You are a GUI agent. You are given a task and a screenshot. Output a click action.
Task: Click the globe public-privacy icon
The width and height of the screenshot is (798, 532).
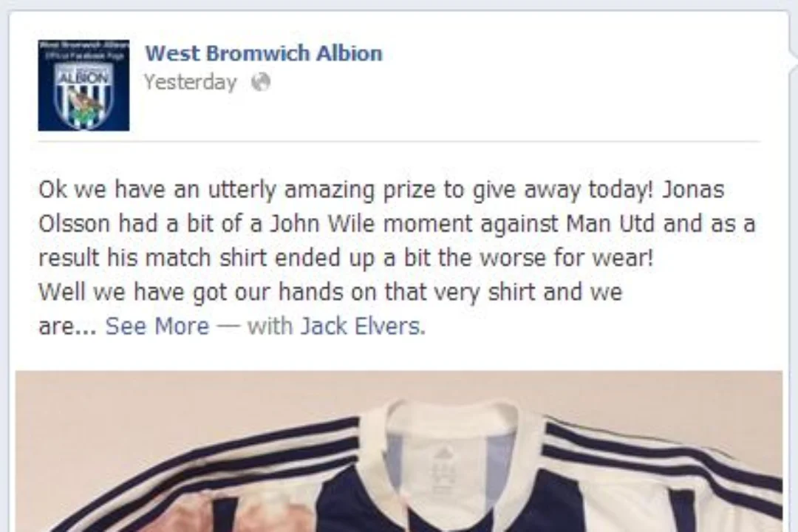[261, 82]
